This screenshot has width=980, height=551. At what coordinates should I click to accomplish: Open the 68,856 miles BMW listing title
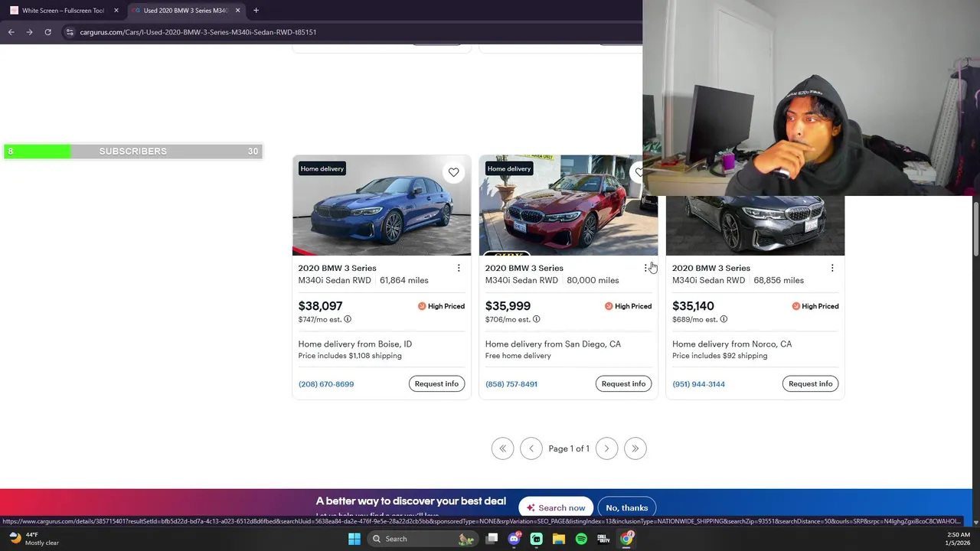711,268
